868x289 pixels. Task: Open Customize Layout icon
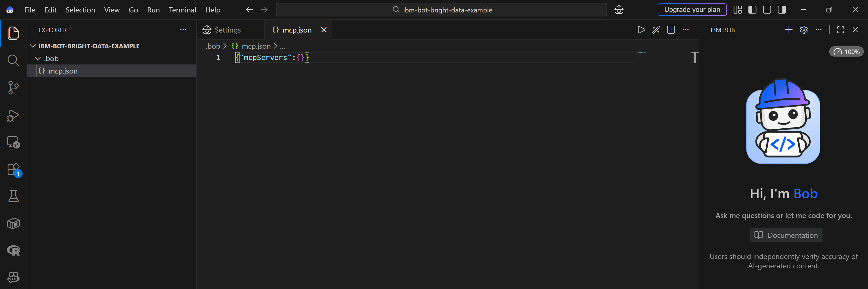738,10
